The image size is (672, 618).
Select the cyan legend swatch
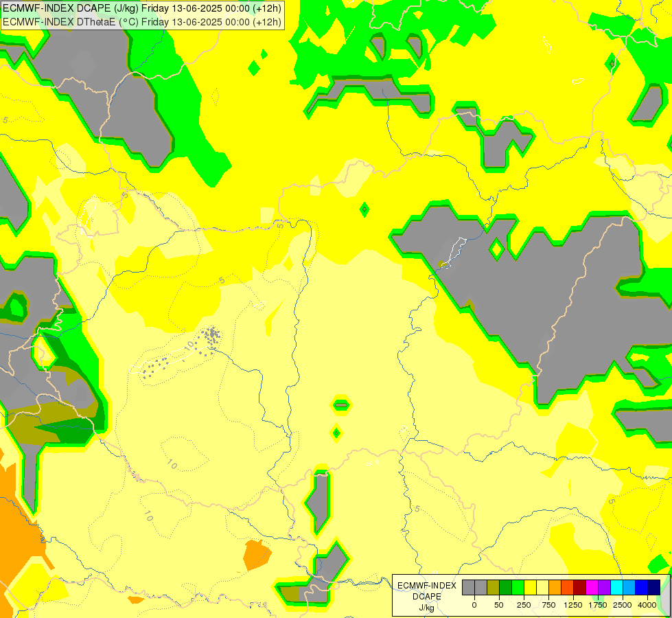click(616, 588)
